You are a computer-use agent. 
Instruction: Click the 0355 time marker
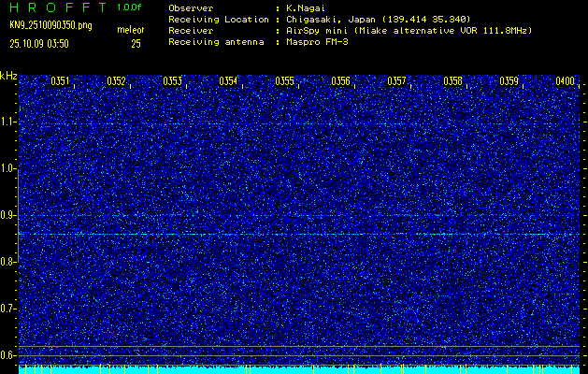[x=284, y=81]
